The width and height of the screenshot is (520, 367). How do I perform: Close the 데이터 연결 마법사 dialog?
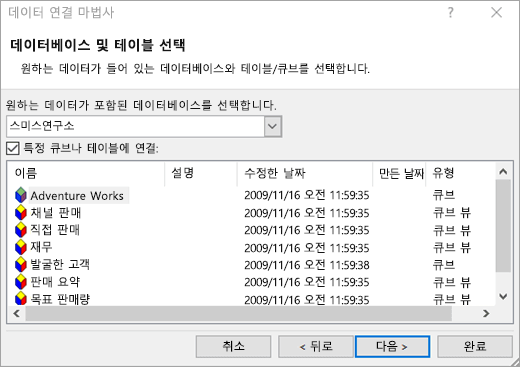tap(496, 13)
